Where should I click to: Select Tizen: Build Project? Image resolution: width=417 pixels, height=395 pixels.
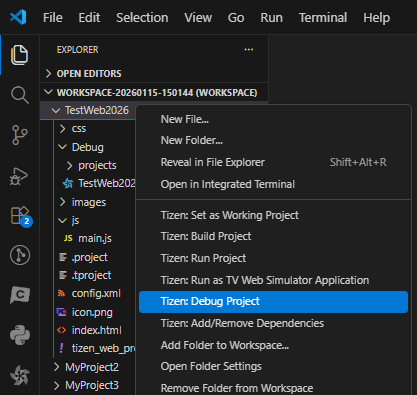[273, 236]
